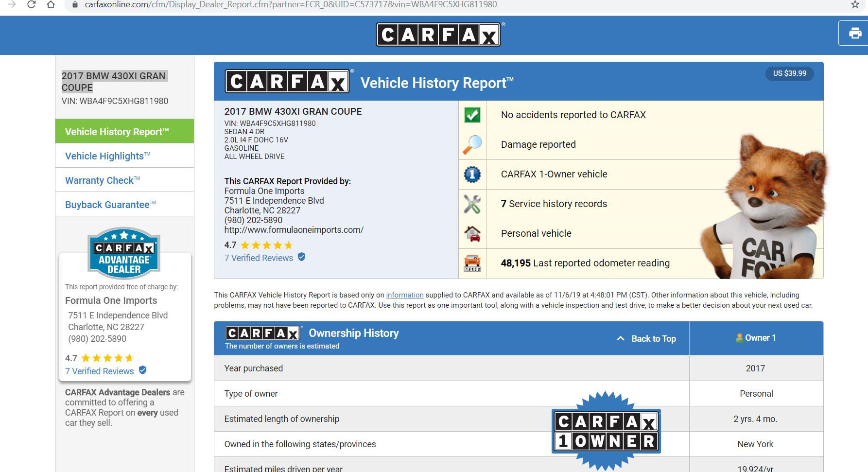Click '7 Service history records' text
868x472 pixels.
pyautogui.click(x=554, y=204)
